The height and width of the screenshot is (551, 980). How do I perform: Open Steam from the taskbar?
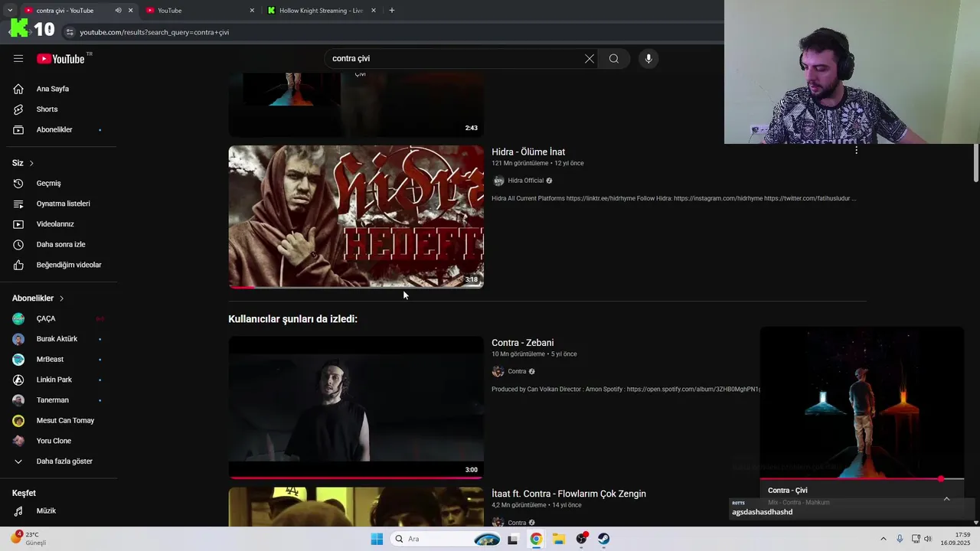click(x=604, y=539)
